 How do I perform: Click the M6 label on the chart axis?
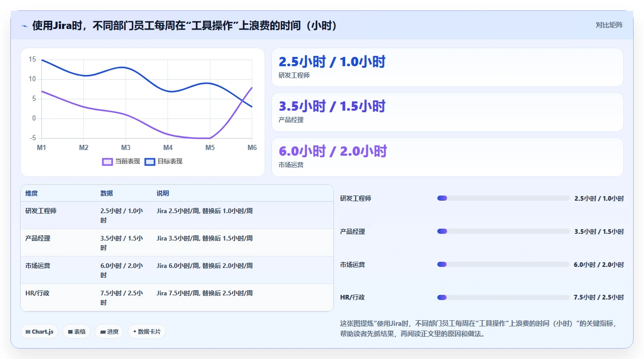click(x=252, y=147)
